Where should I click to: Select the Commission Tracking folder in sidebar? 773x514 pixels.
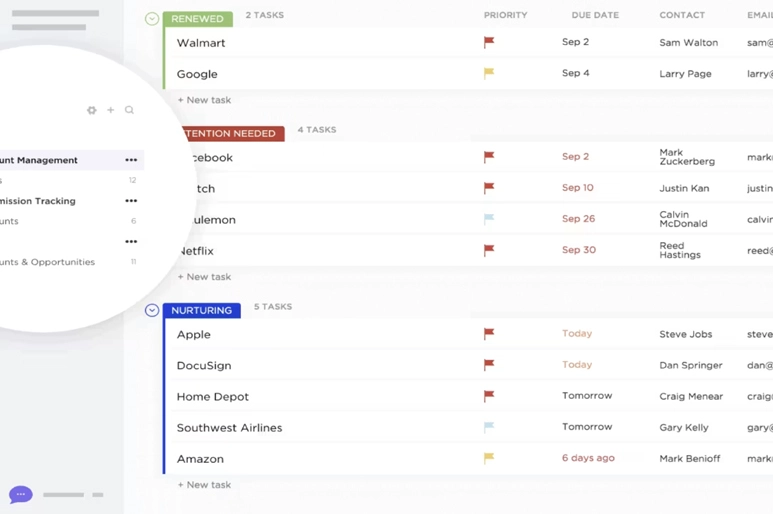pyautogui.click(x=37, y=201)
